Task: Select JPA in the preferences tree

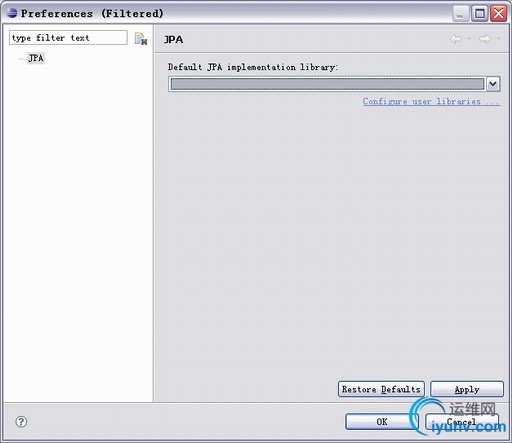Action: (36, 58)
